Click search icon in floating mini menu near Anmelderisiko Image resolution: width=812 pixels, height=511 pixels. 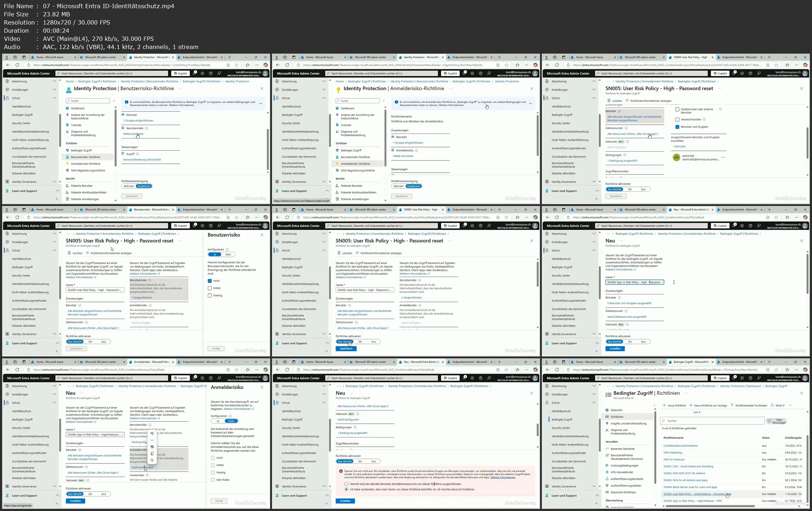click(152, 460)
